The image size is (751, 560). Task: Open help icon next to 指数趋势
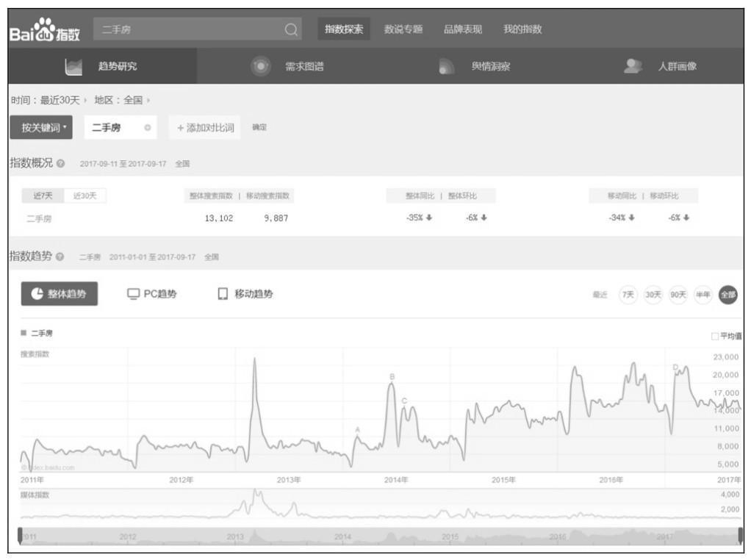click(x=60, y=256)
